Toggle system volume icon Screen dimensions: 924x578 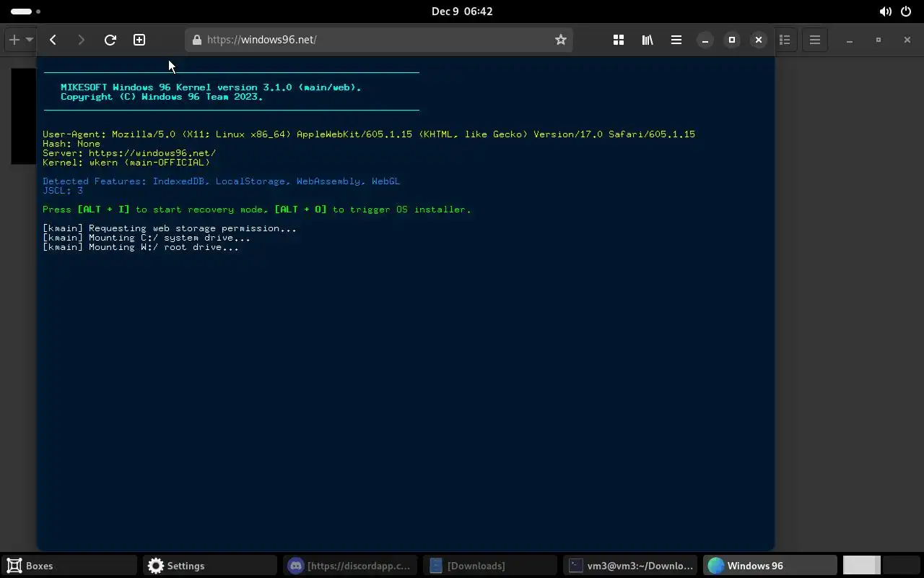pyautogui.click(x=885, y=12)
